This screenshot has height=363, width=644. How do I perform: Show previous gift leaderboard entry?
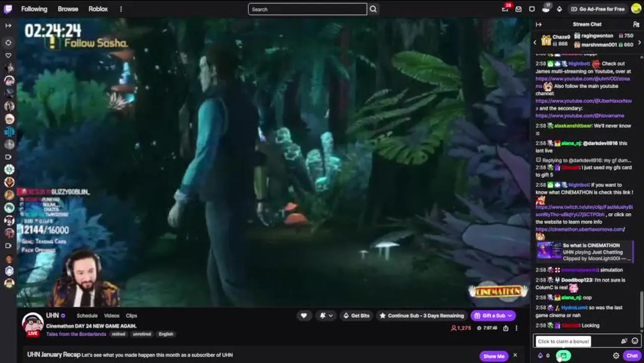click(535, 43)
